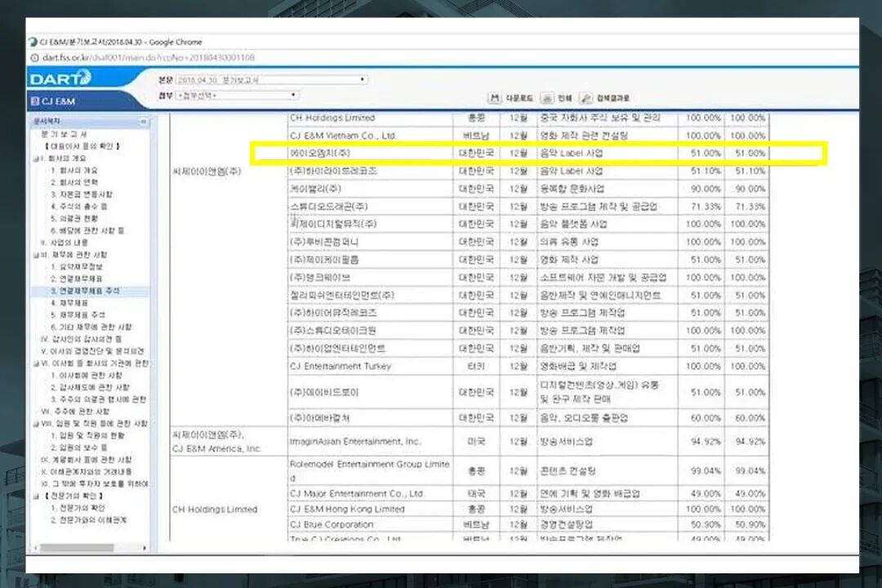The image size is (882, 588).
Task: Open the 첨부 attachment dropdown
Action: pos(238,95)
